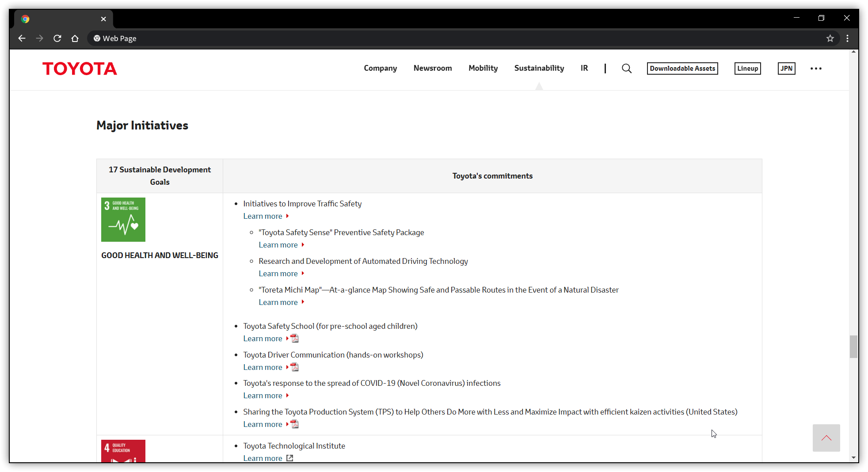868x472 pixels.
Task: Minimize the browser window
Action: [x=796, y=18]
